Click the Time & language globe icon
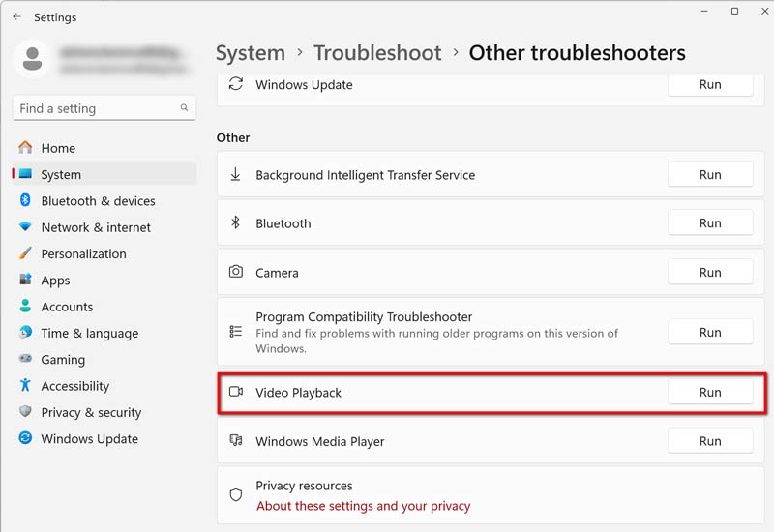 tap(25, 332)
